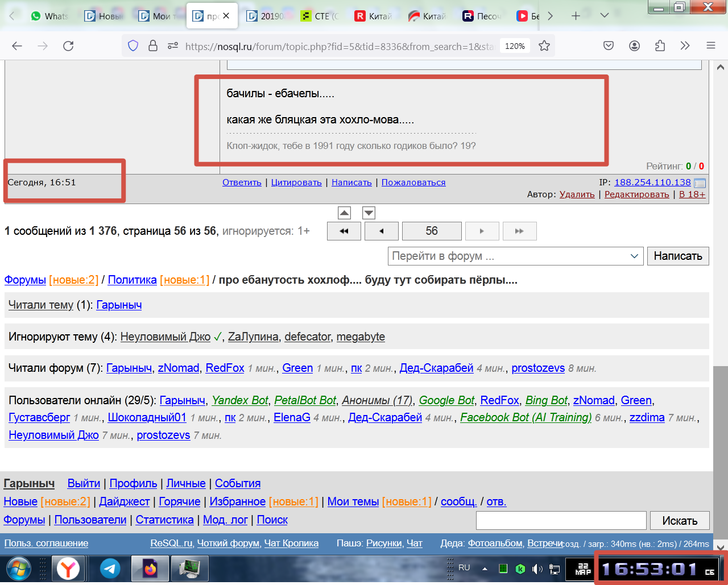Image resolution: width=728 pixels, height=585 pixels.
Task: Open a new browser tab
Action: coord(576,16)
